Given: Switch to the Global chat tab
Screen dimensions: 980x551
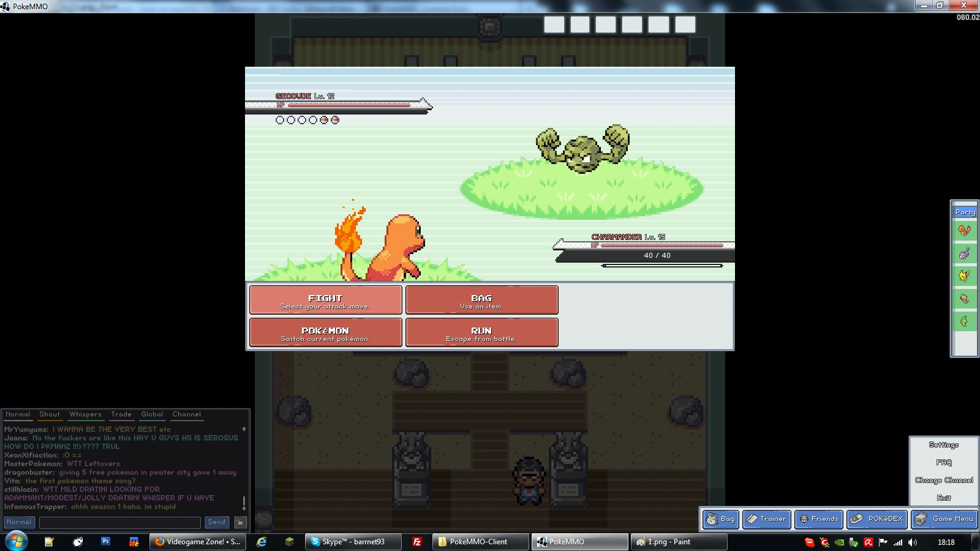Looking at the screenshot, I should click(x=152, y=414).
